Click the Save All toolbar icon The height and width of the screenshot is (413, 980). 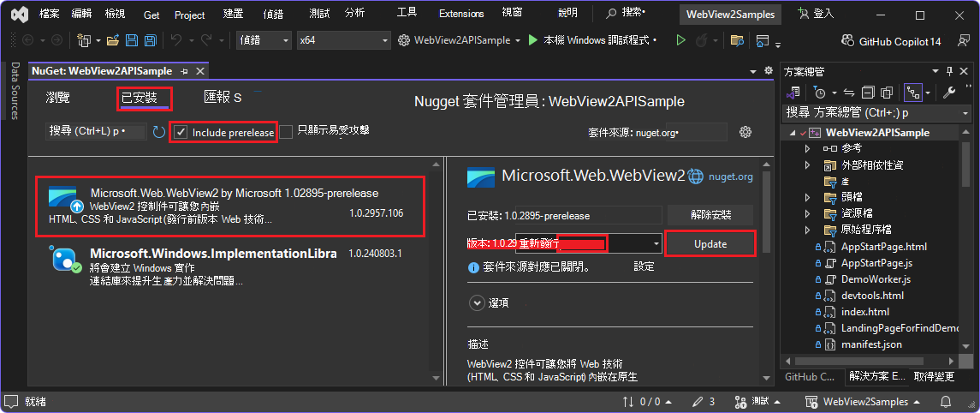point(150,40)
